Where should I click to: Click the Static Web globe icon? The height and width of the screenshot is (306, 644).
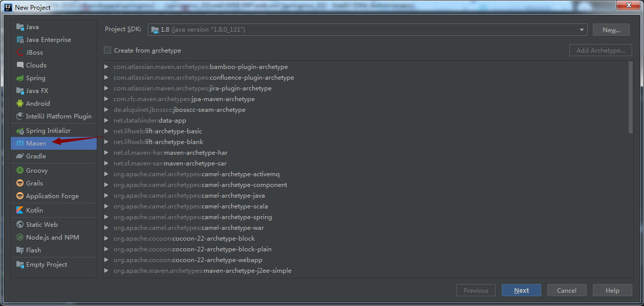(x=20, y=225)
